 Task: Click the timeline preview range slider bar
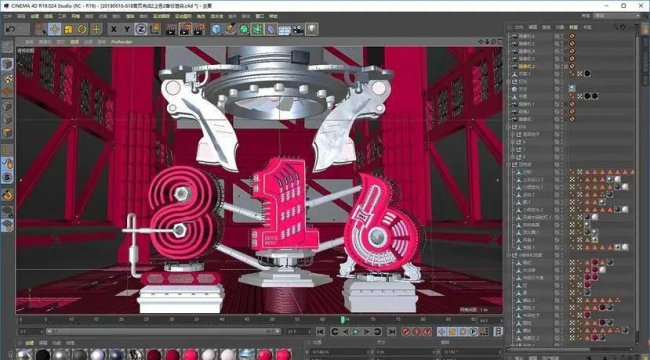pos(163,331)
